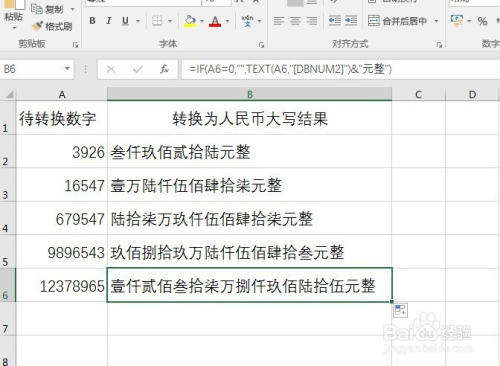The image size is (500, 366).
Task: Click cell reading 叁仟玖佰贰拾陆元整
Action: pyautogui.click(x=250, y=151)
